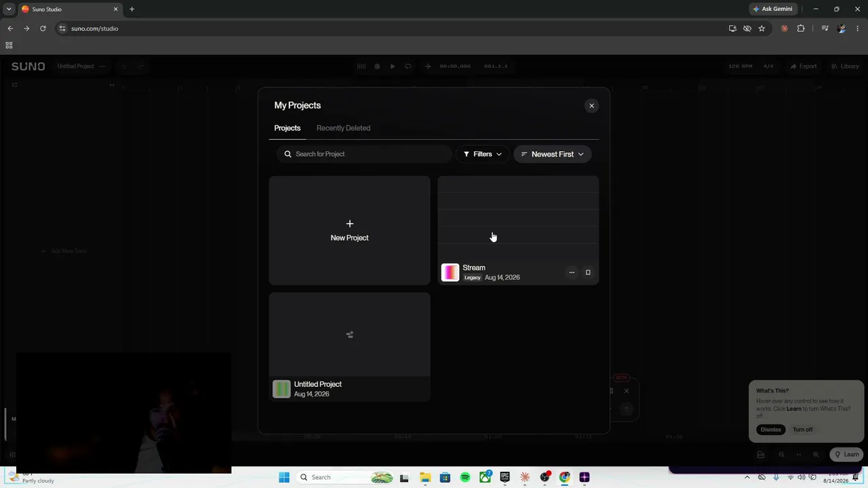Select the Projects tab
The width and height of the screenshot is (868, 488).
287,128
